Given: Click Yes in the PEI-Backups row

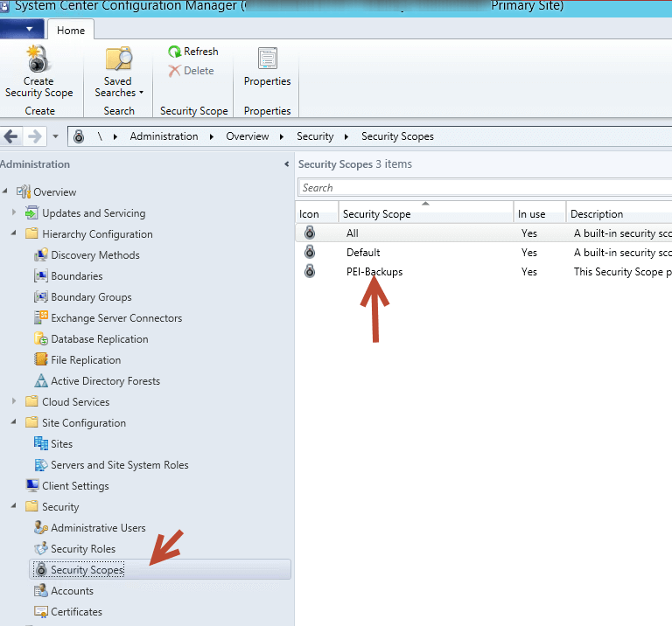Looking at the screenshot, I should coord(529,271).
